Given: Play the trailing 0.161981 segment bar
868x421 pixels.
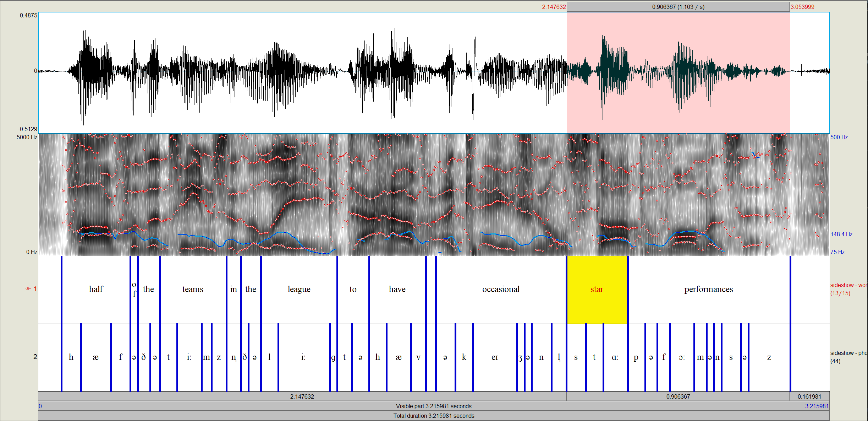Looking at the screenshot, I should [x=809, y=396].
